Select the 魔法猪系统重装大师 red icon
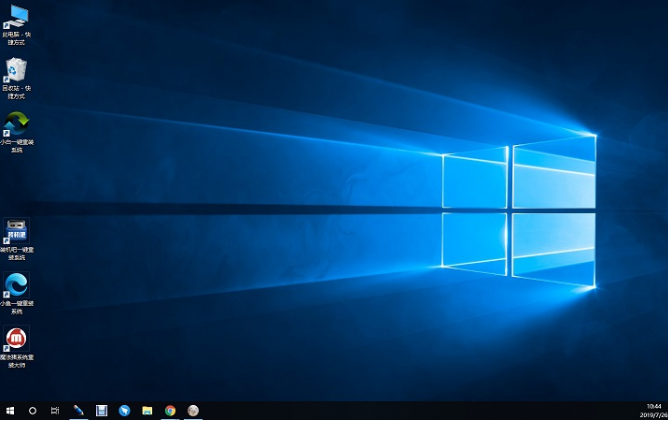The height and width of the screenshot is (421, 668). click(x=17, y=339)
